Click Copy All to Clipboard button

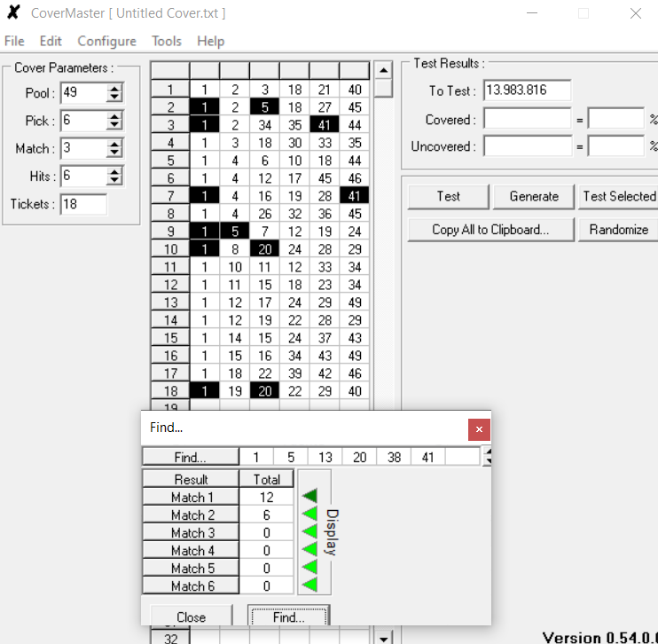pos(490,230)
